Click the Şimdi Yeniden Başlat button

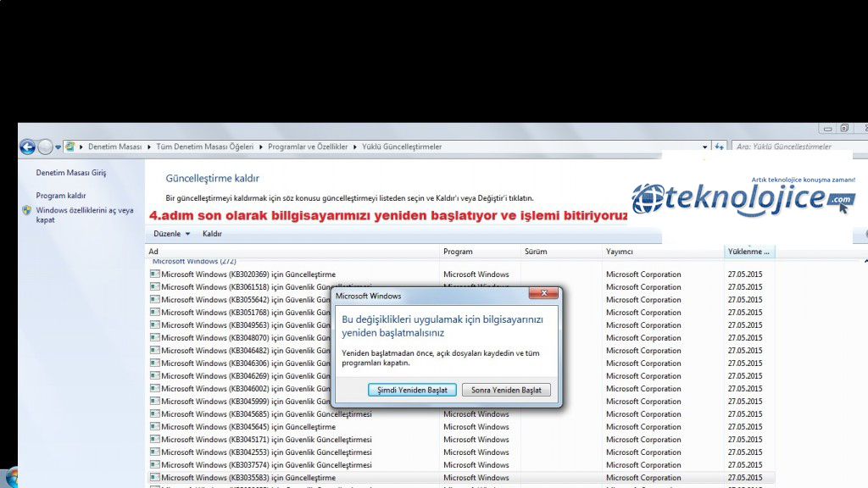point(412,390)
